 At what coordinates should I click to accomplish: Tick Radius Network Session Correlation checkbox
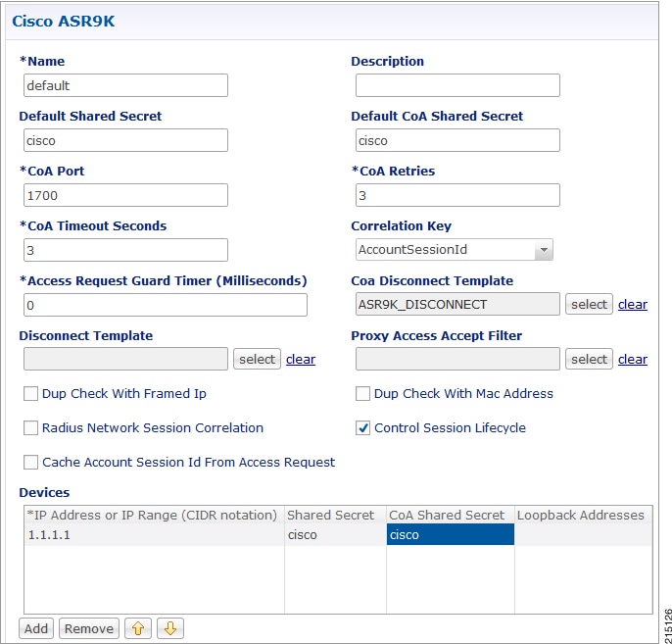(30, 428)
